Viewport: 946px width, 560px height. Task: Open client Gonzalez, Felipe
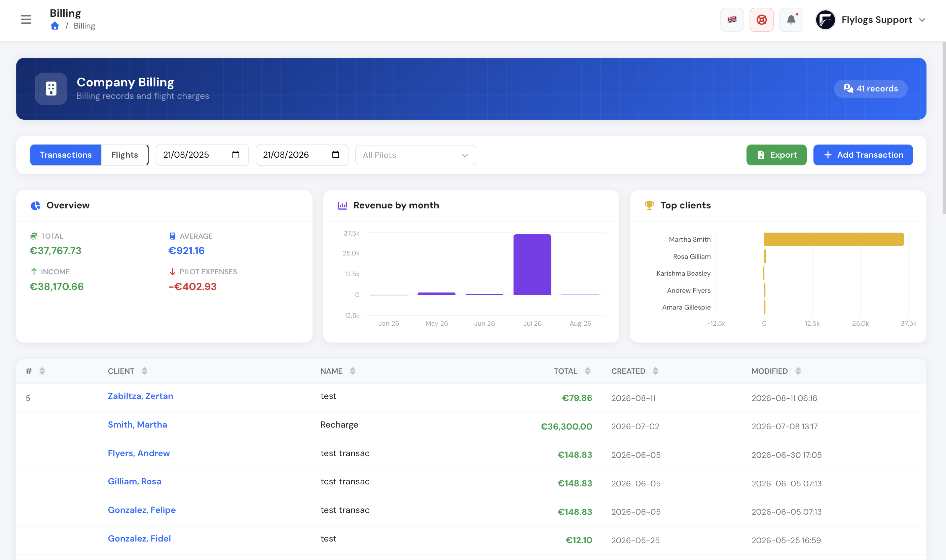(142, 510)
